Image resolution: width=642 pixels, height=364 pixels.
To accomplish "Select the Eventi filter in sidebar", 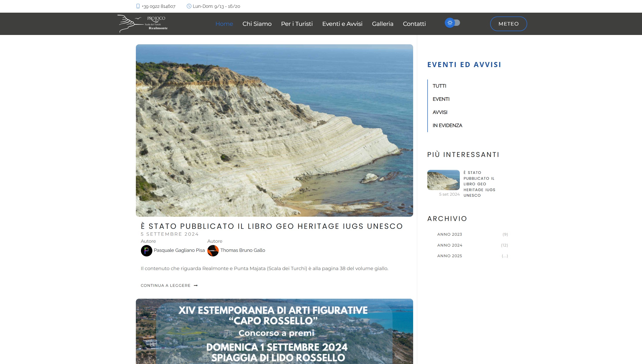I will coord(441,99).
